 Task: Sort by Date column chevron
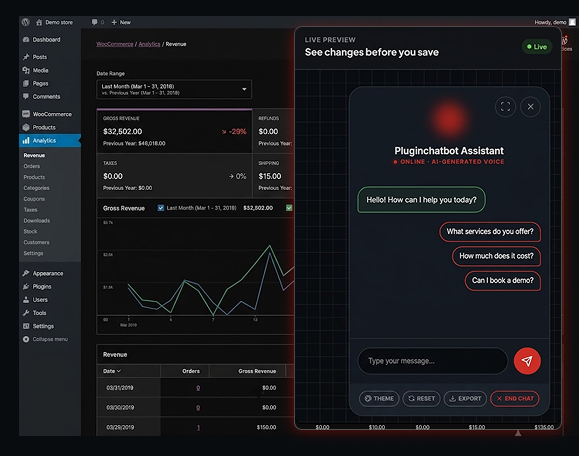point(119,371)
